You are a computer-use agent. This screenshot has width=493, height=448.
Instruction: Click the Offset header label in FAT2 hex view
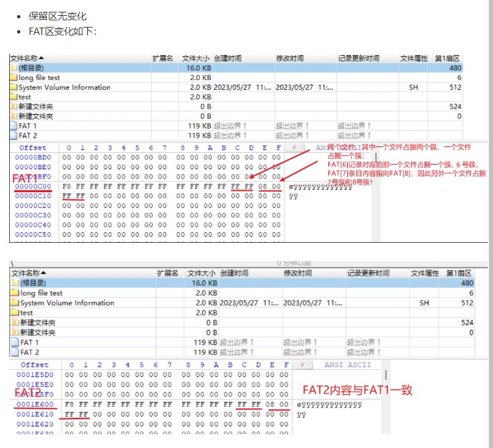click(x=35, y=365)
